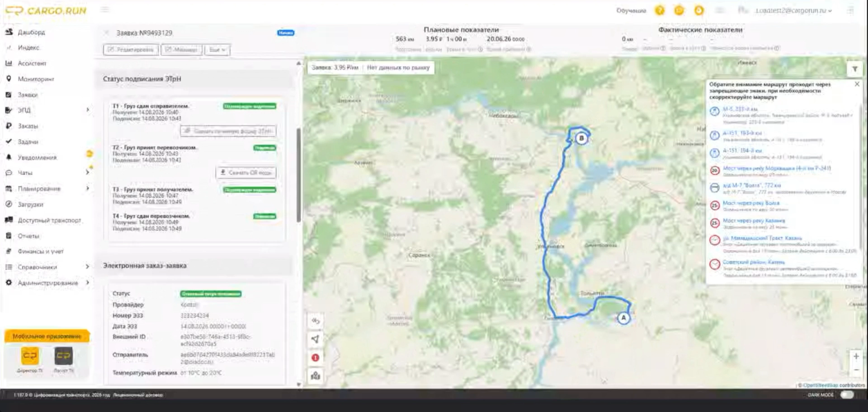The image size is (868, 412).
Task: Collapse sidebar with the hamburger menu icon
Action: click(x=105, y=9)
